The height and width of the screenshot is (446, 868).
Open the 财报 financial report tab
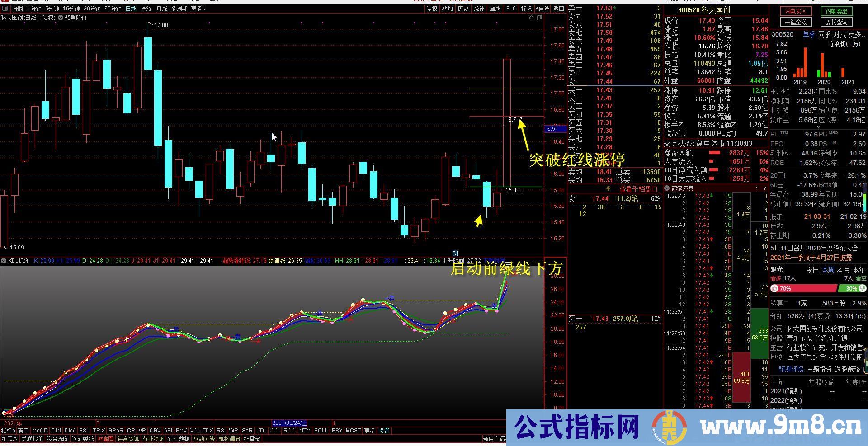tap(839, 34)
